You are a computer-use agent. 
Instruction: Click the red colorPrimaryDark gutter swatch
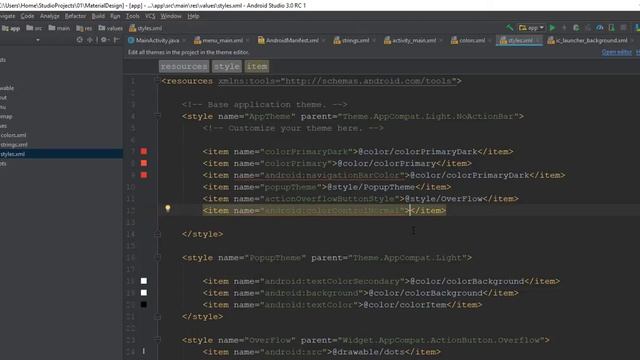(144, 151)
